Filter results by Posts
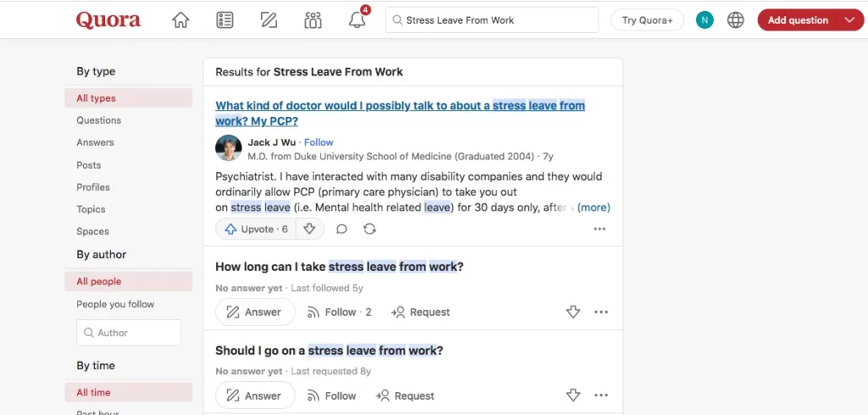 click(88, 165)
